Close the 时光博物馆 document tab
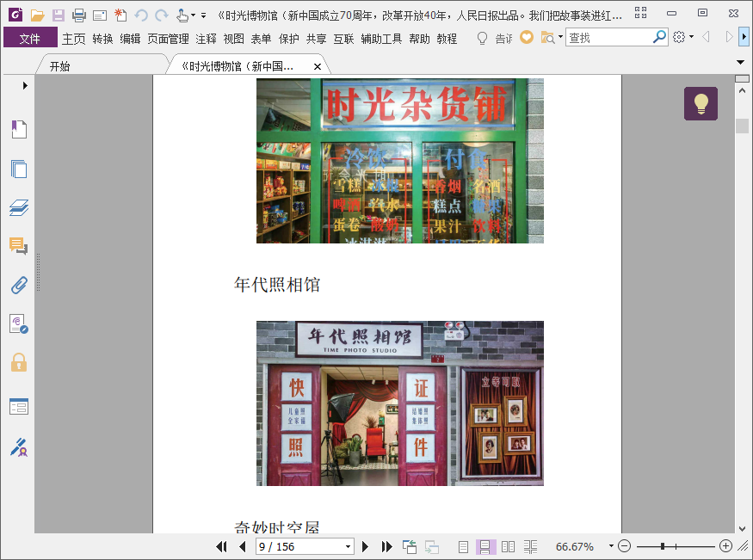 [318, 67]
